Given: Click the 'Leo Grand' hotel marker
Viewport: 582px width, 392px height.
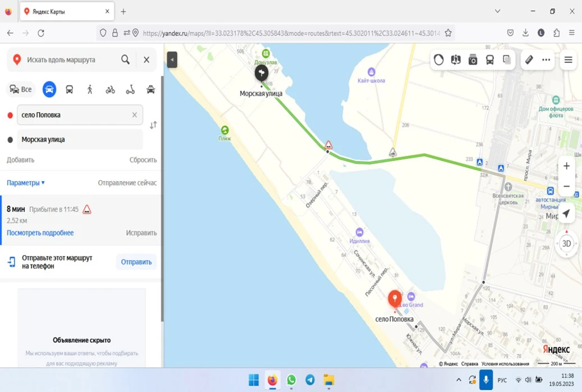Looking at the screenshot, I should pyautogui.click(x=411, y=296).
